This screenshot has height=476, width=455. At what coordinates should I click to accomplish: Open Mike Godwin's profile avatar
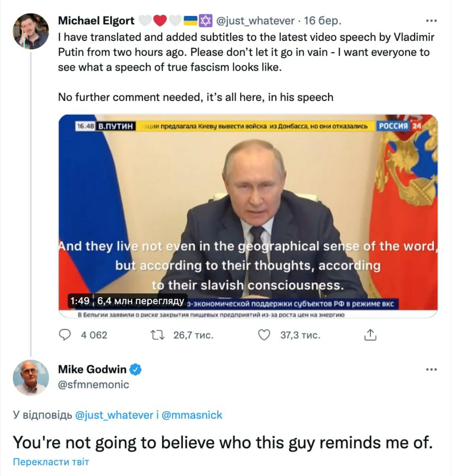pyautogui.click(x=30, y=378)
